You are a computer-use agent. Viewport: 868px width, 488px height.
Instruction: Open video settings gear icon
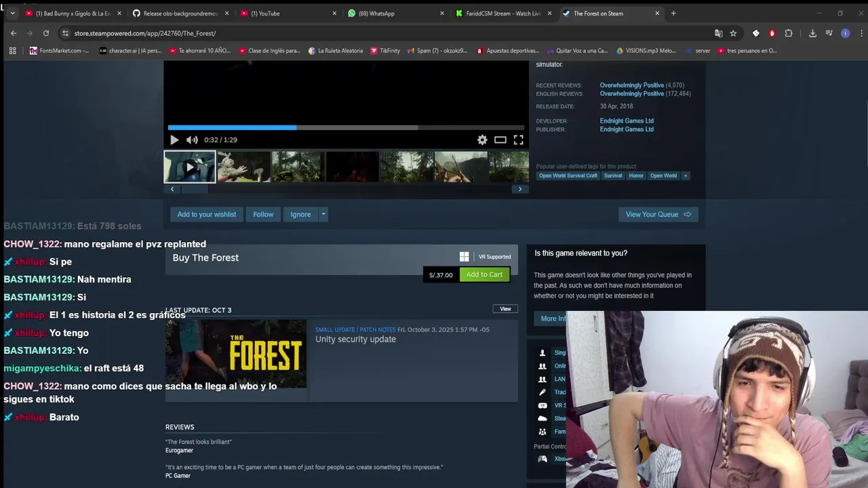482,140
